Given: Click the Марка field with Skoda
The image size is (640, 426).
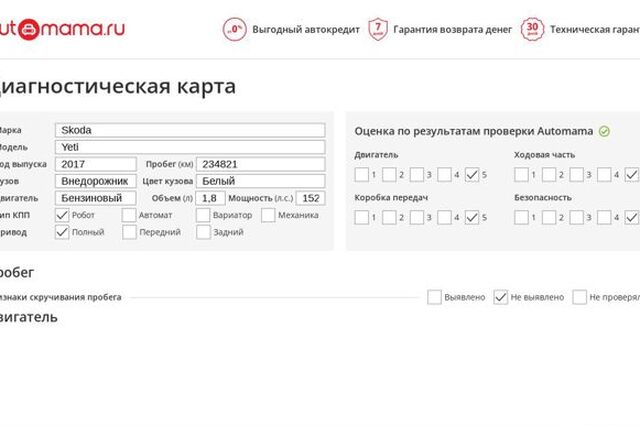Looking at the screenshot, I should (x=190, y=130).
